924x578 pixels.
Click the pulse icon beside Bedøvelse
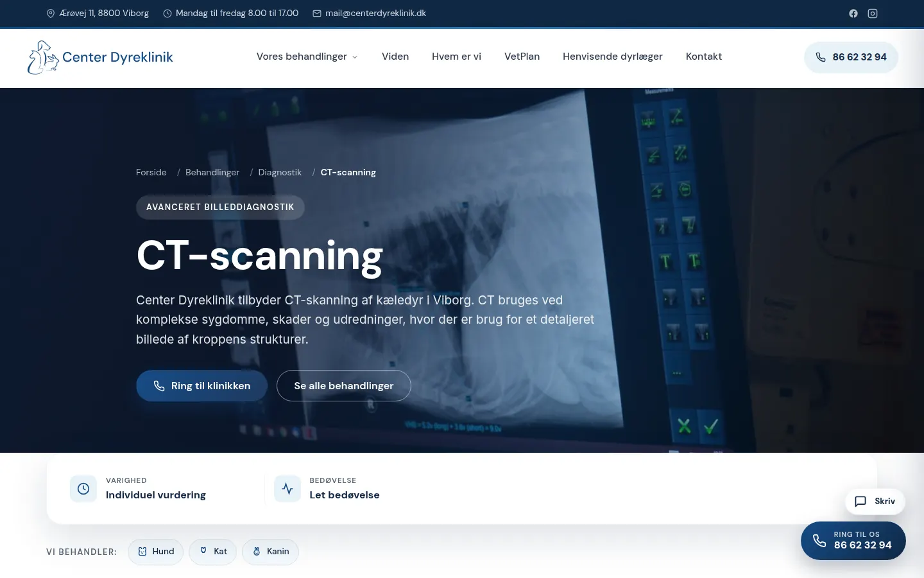tap(287, 489)
